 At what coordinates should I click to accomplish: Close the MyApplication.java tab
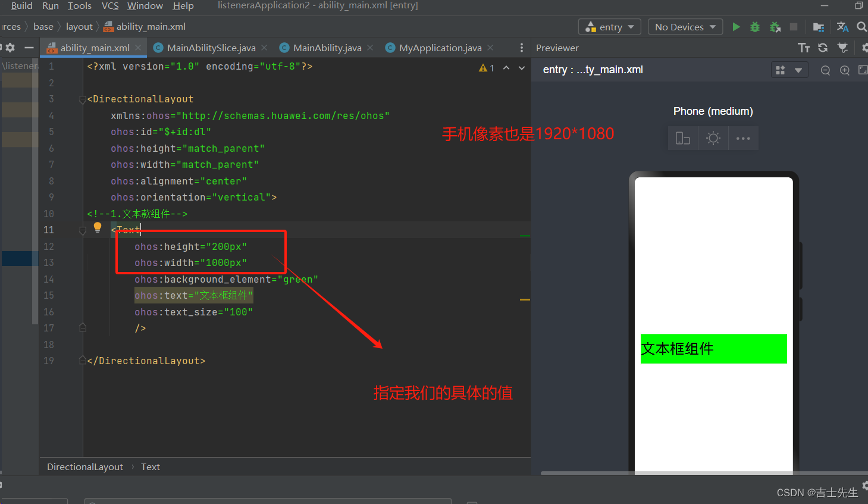click(x=490, y=48)
